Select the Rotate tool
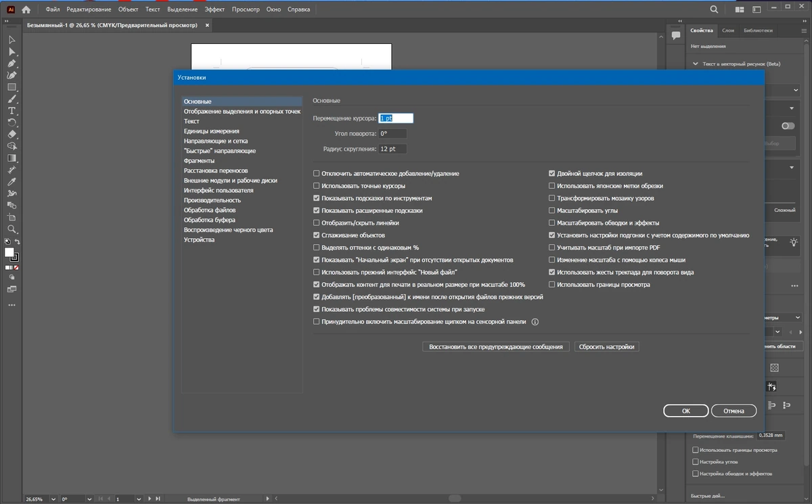This screenshot has height=504, width=812. coord(12,122)
